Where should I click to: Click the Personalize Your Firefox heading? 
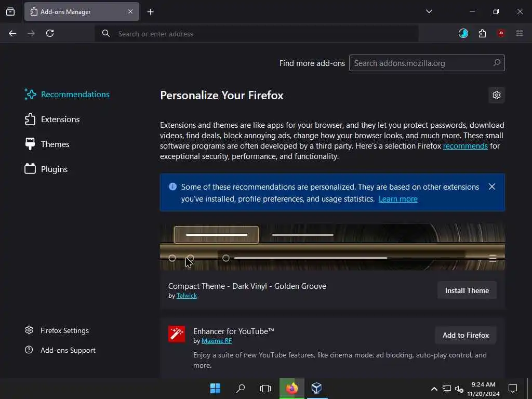(x=221, y=96)
